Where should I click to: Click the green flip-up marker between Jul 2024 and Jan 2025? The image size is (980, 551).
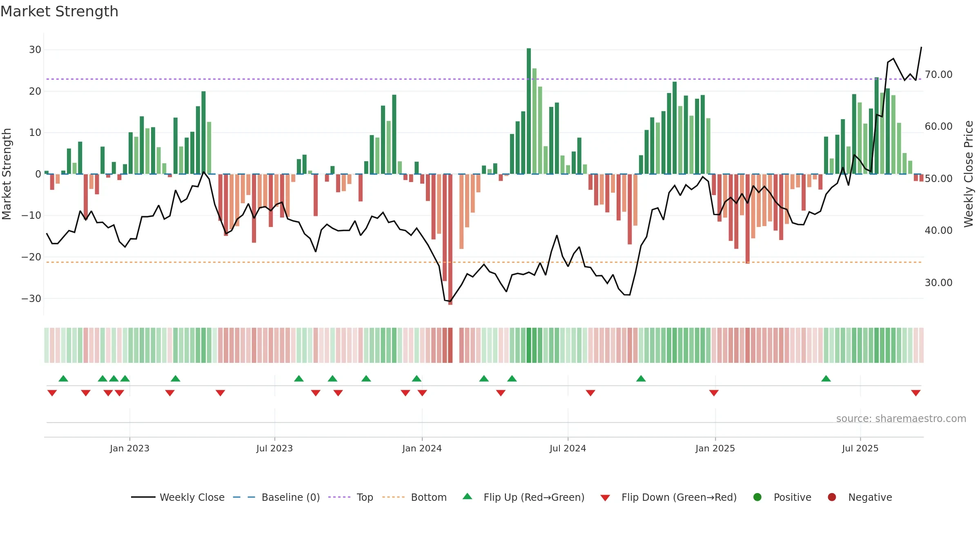641,378
